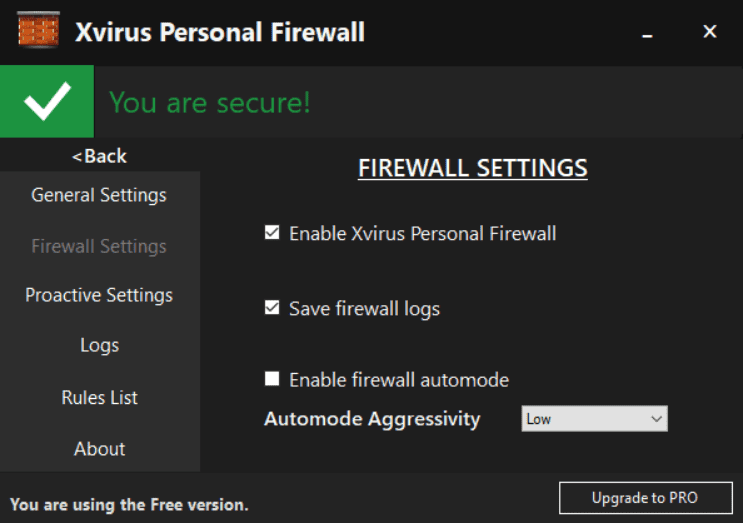The width and height of the screenshot is (743, 523).
Task: Click the Free version status message
Action: [129, 504]
